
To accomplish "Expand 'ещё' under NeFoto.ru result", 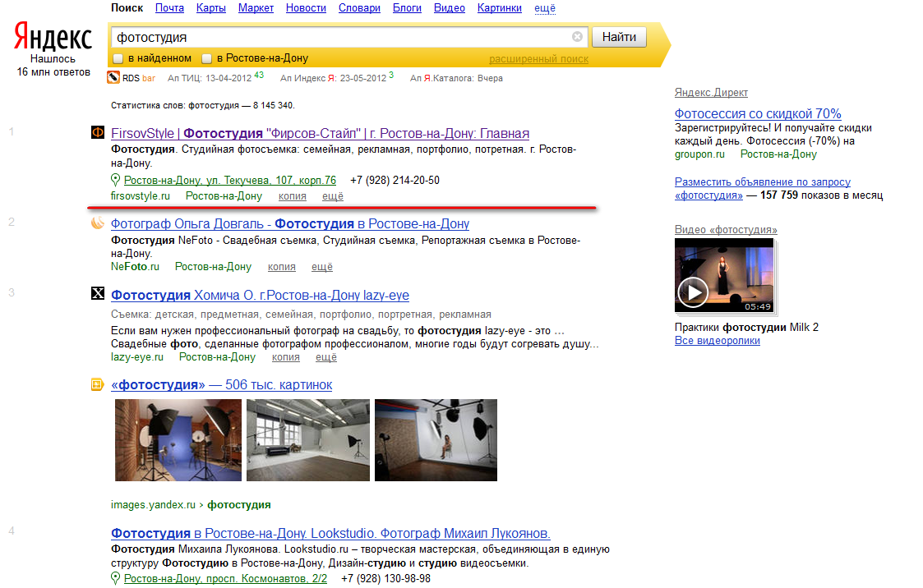I will point(322,266).
